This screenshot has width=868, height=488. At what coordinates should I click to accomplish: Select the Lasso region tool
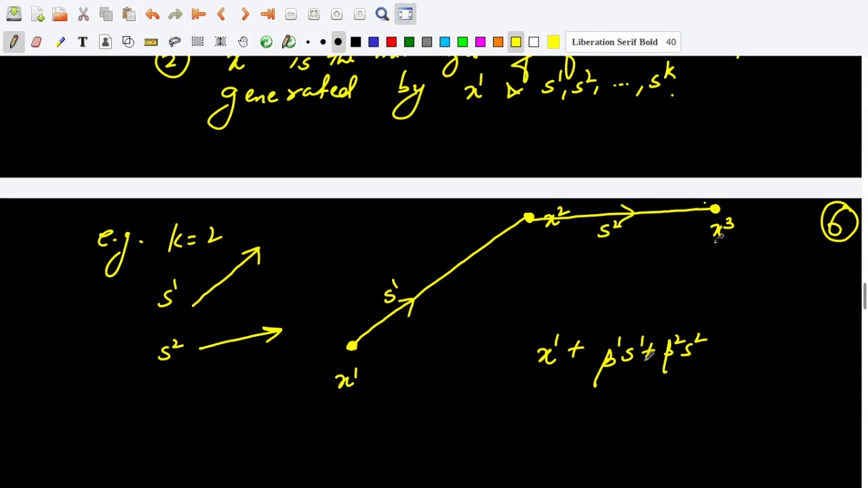pyautogui.click(x=174, y=42)
